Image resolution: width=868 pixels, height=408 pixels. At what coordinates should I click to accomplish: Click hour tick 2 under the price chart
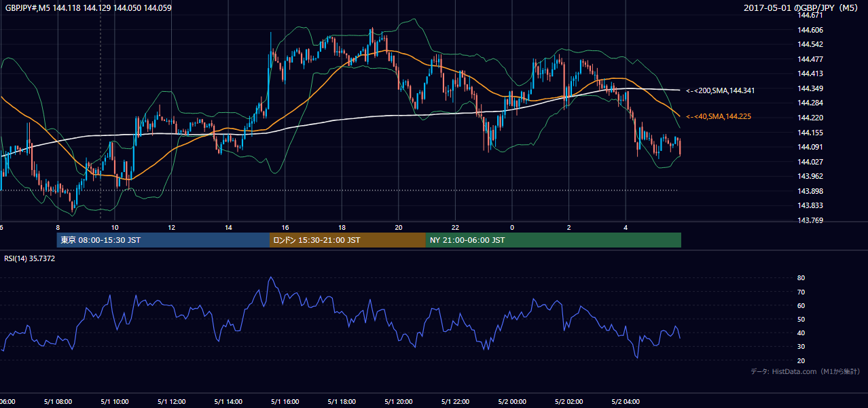pyautogui.click(x=569, y=228)
